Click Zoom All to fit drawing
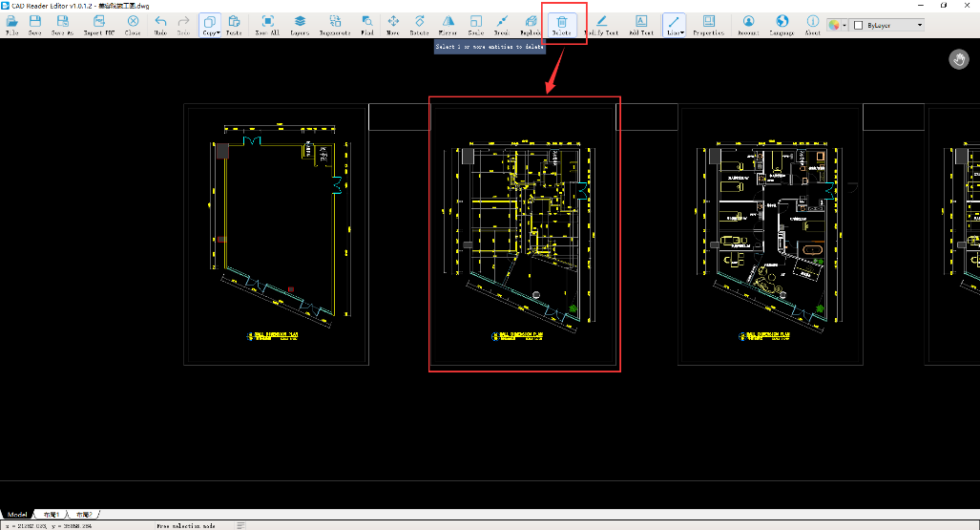Screen dimensions: 980x530 [x=267, y=23]
